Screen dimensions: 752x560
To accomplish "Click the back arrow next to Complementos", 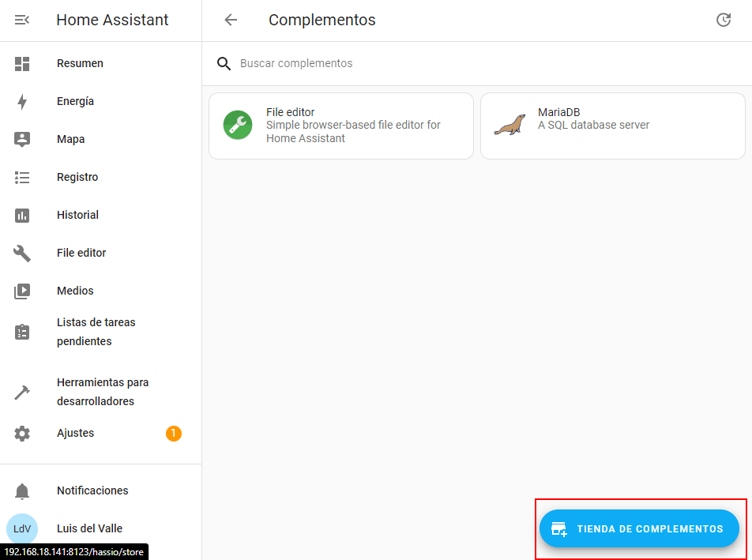I will (231, 21).
